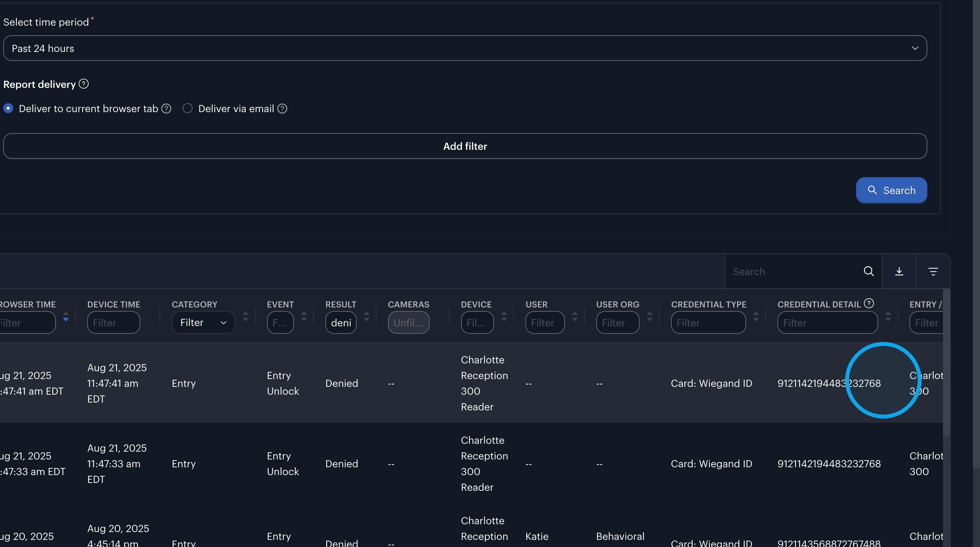Download the table results
This screenshot has width=980, height=547.
click(899, 271)
